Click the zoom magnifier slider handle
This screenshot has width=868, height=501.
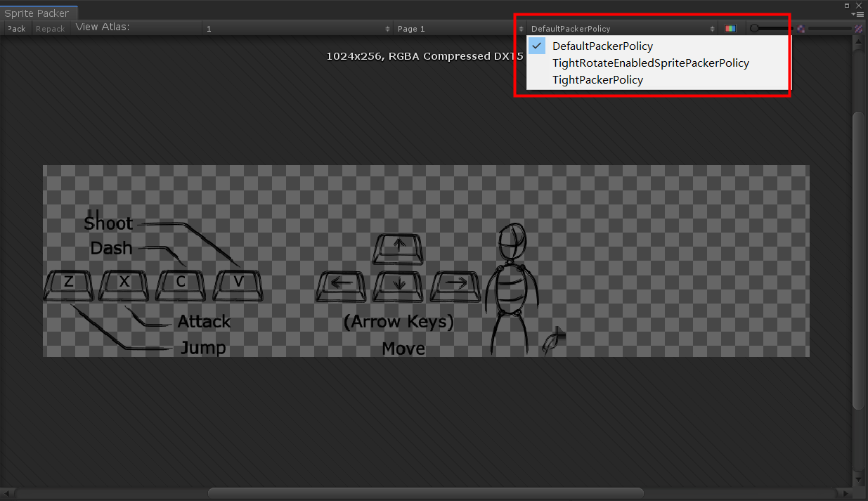(754, 28)
